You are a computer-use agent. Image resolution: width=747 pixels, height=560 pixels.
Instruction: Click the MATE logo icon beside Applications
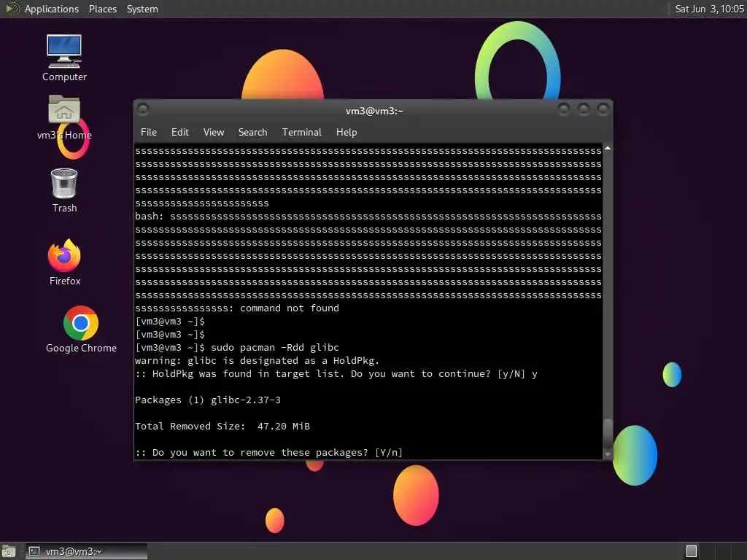point(12,9)
